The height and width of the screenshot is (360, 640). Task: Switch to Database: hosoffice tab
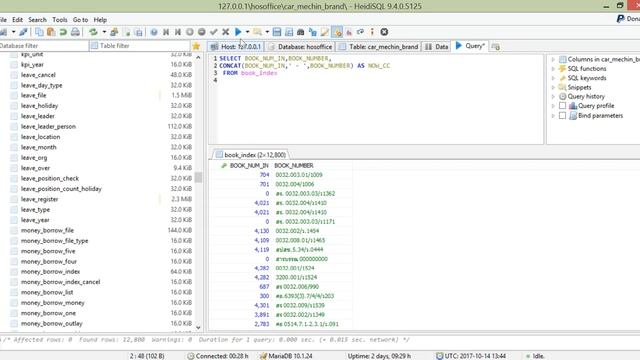(x=300, y=47)
